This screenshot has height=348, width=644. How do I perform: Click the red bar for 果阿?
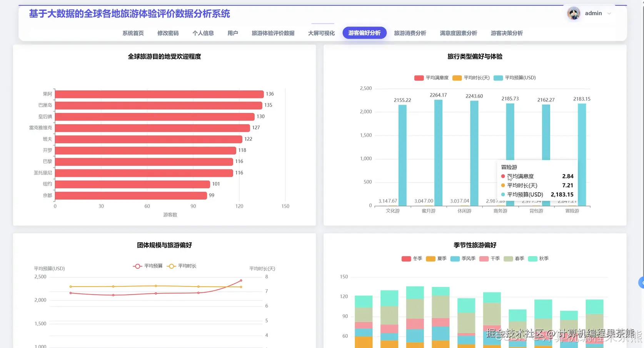[x=159, y=94]
